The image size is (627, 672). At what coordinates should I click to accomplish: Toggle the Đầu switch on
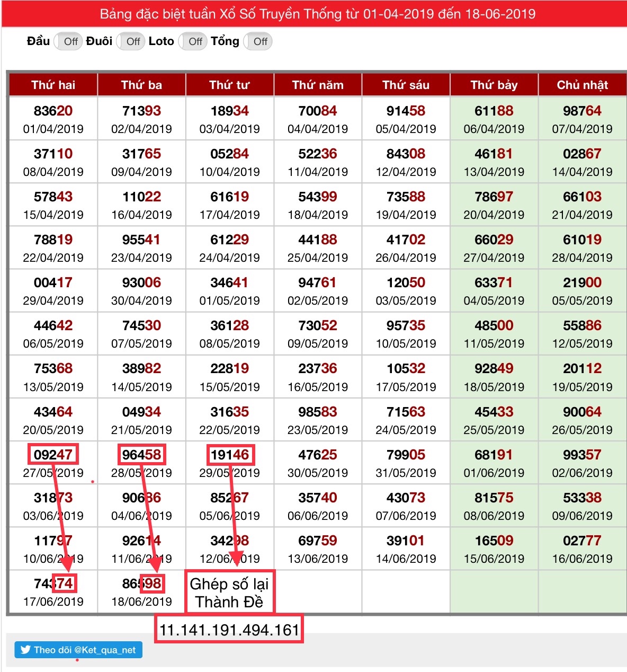tap(67, 41)
